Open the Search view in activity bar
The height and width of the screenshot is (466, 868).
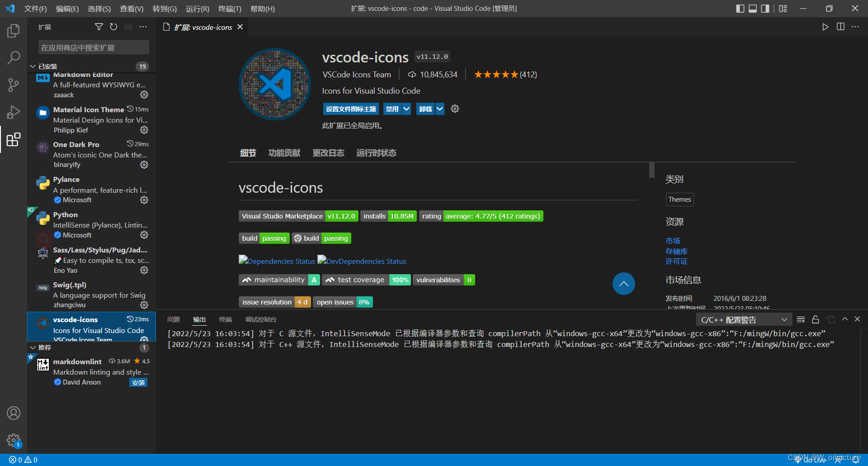[x=14, y=57]
